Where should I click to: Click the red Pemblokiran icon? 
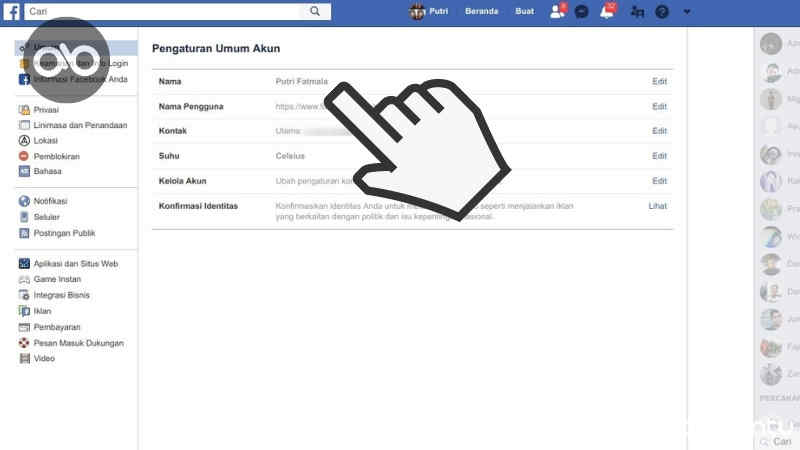point(24,156)
